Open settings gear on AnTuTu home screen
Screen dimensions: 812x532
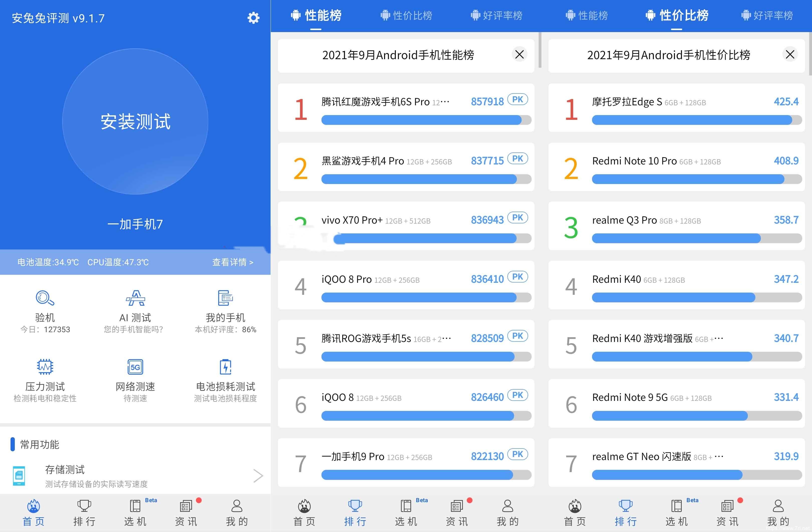pyautogui.click(x=253, y=18)
